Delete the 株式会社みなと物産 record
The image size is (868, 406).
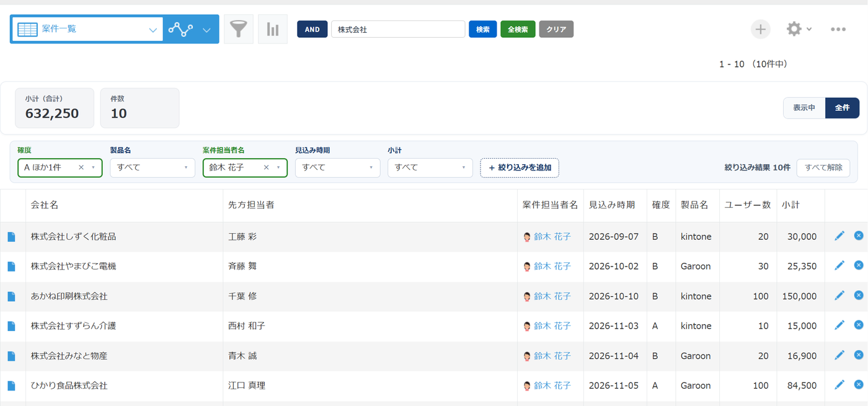859,355
